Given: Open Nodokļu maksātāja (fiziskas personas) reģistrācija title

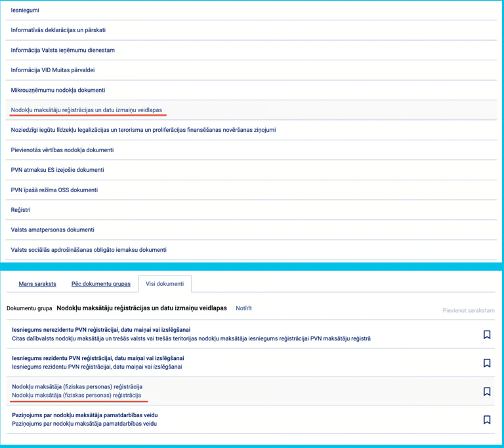Looking at the screenshot, I should point(77,386).
